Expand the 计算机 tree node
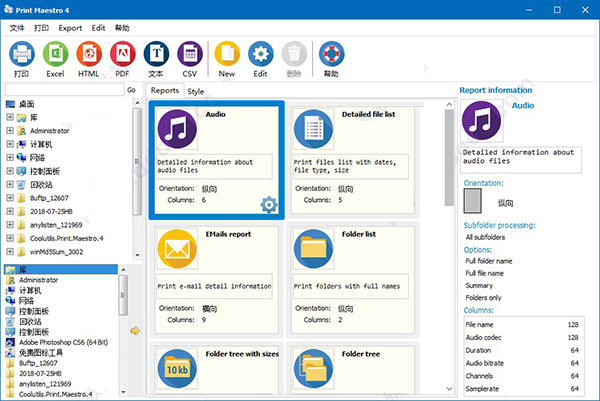Image resolution: width=600 pixels, height=401 pixels. point(10,144)
